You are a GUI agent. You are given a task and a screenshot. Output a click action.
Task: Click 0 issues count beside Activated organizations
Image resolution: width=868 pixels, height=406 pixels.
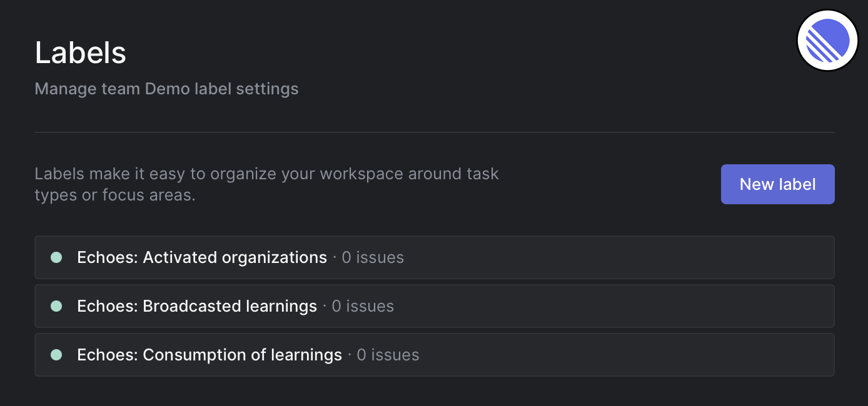pyautogui.click(x=373, y=257)
